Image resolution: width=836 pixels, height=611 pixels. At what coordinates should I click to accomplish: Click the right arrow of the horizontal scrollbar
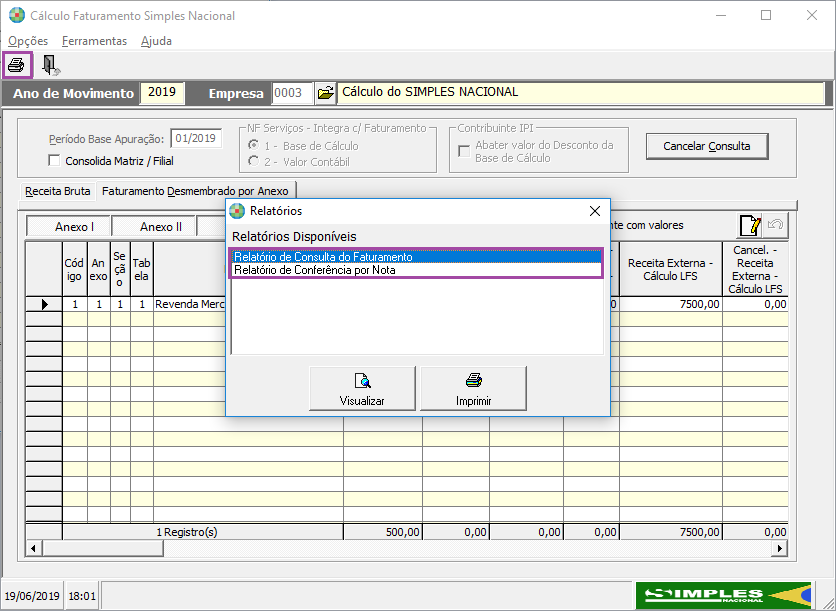click(780, 548)
